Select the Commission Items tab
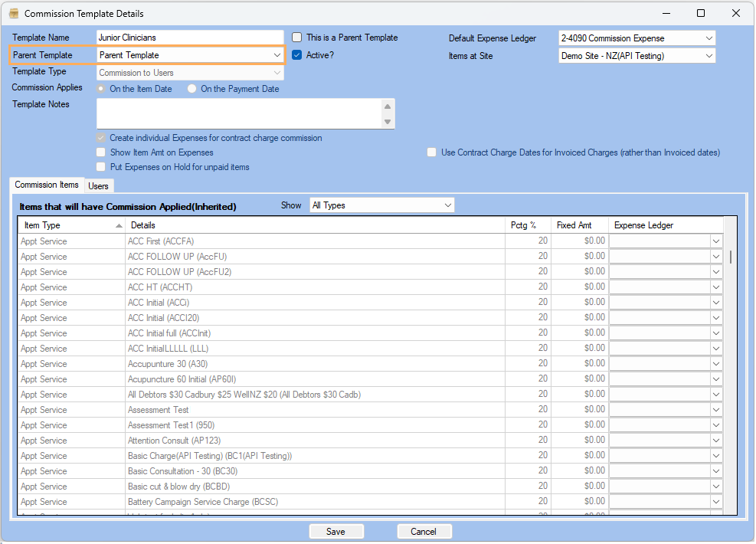Screen dimensions: 756x544 47,185
